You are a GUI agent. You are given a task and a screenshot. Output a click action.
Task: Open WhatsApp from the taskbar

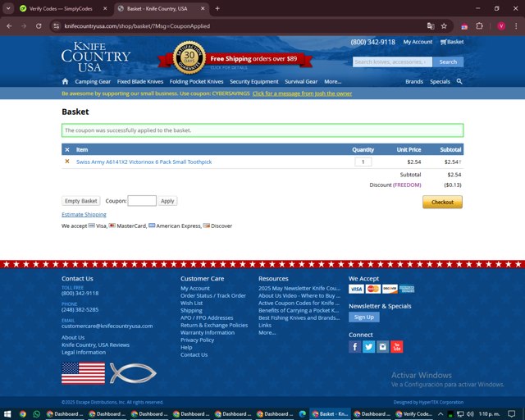tap(36, 414)
